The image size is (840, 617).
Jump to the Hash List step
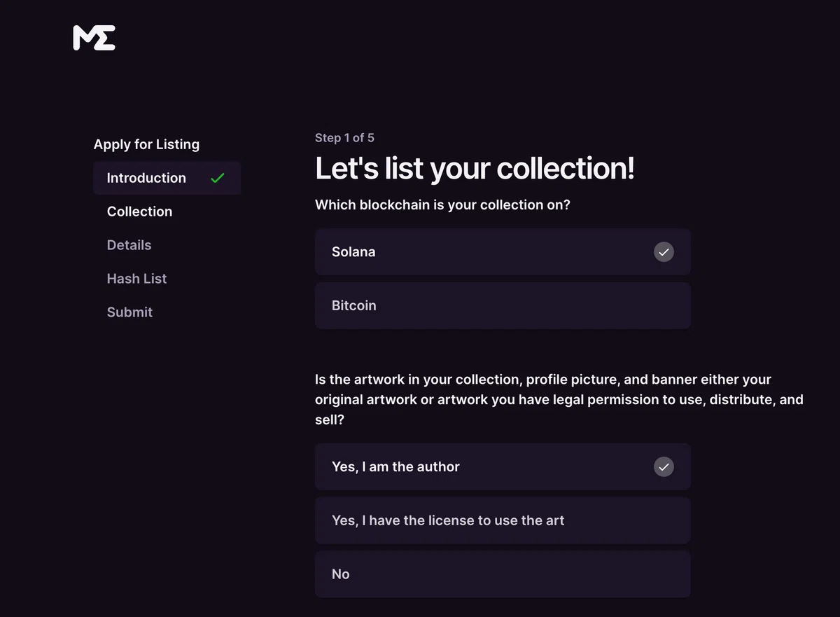(136, 279)
